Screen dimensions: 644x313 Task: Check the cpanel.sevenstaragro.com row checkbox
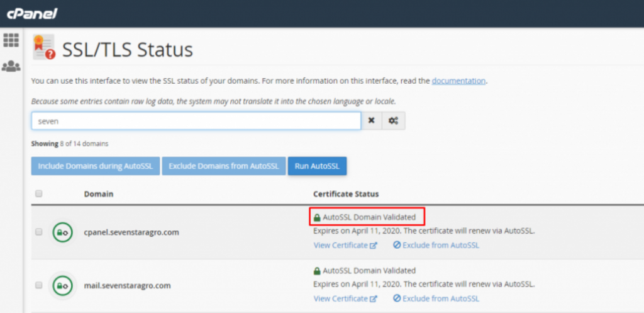click(38, 232)
